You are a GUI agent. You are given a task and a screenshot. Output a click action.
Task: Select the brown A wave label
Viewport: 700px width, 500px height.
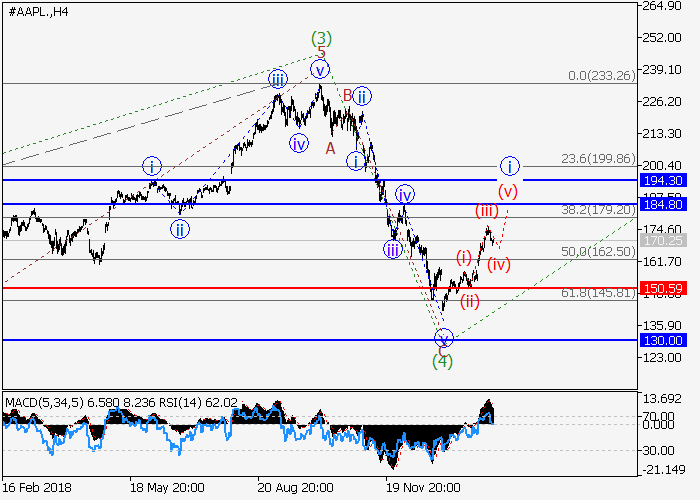click(x=330, y=148)
